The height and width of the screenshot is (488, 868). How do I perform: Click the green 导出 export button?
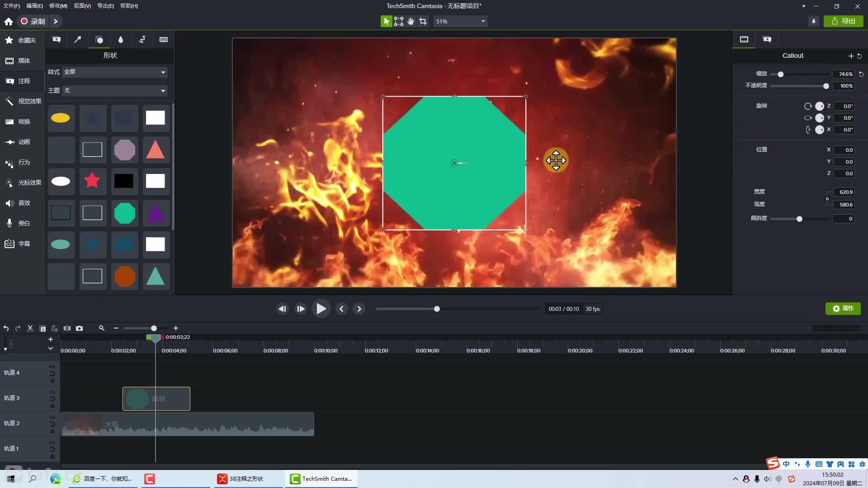tap(843, 21)
